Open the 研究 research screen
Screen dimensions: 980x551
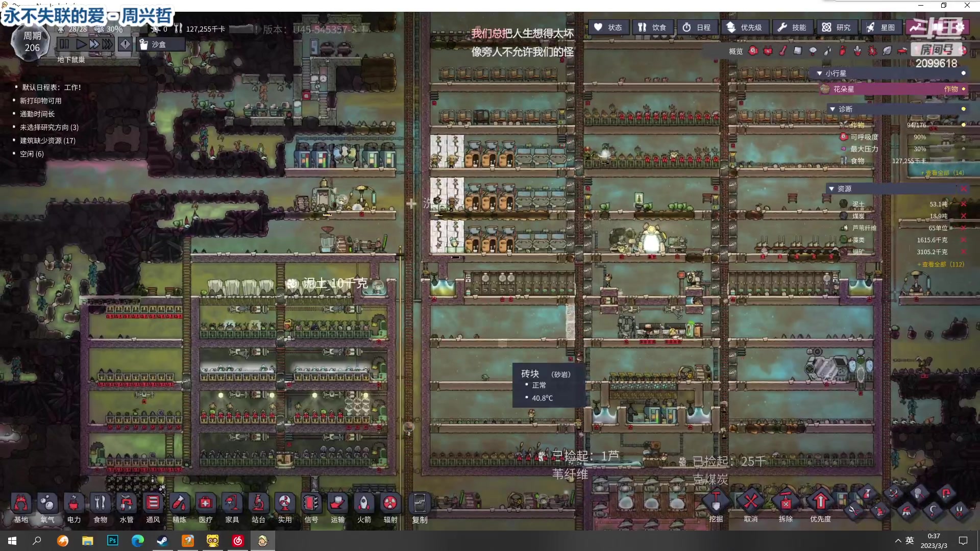point(836,27)
